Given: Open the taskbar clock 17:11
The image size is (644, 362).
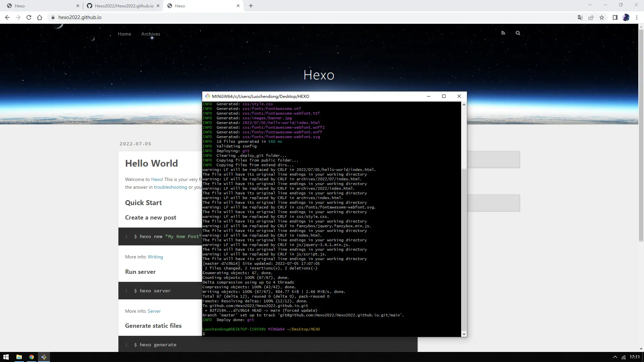Looking at the screenshot, I should 635,357.
